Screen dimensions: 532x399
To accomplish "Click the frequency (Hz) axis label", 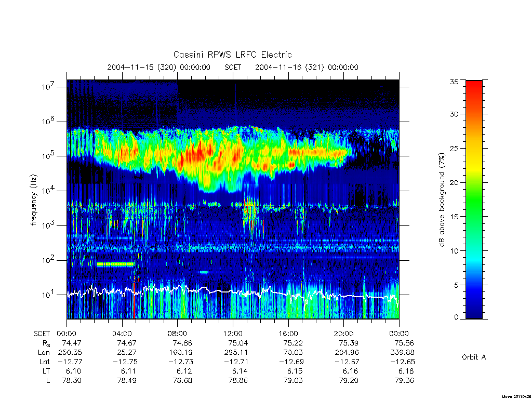I will [x=33, y=200].
